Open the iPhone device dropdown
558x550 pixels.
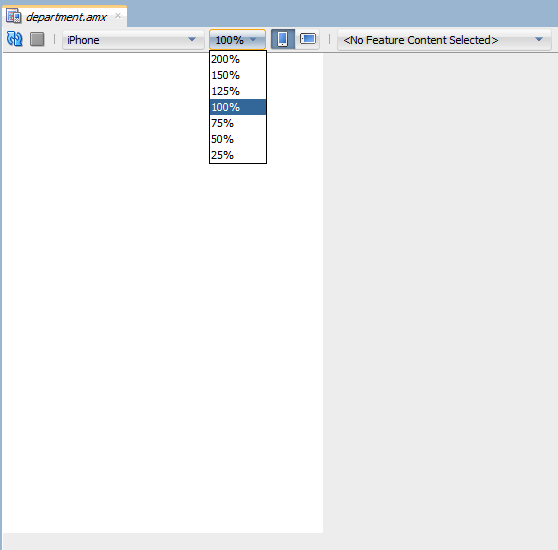pos(133,39)
